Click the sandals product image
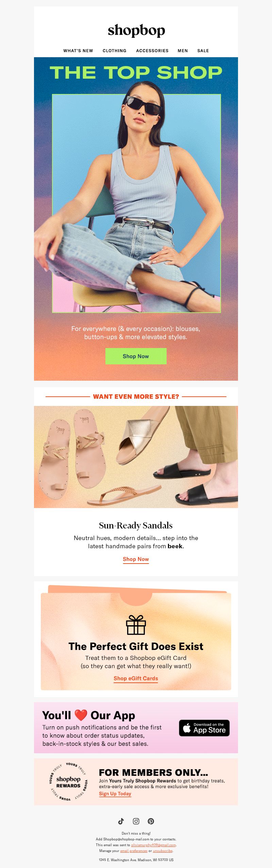 136,457
